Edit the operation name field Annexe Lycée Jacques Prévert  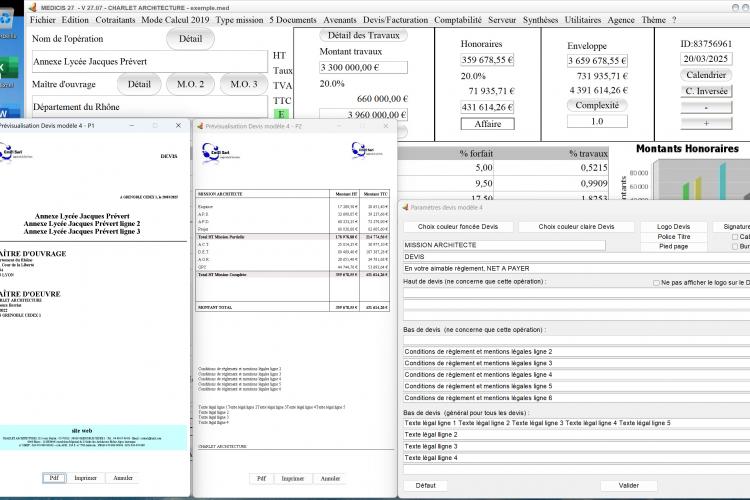point(150,62)
